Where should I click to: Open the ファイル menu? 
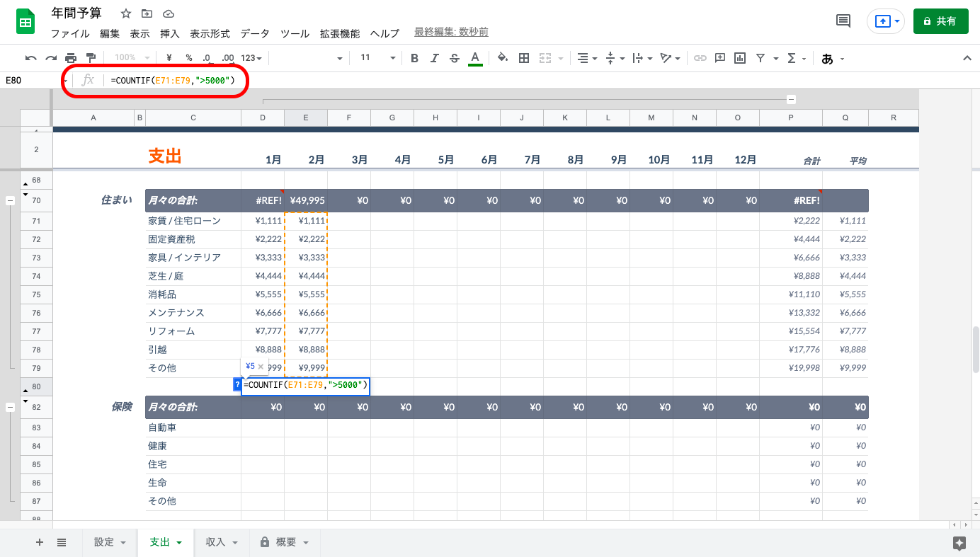click(x=70, y=33)
